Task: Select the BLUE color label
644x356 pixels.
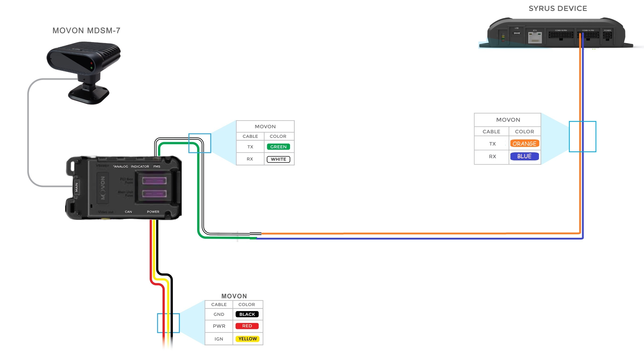Action: (524, 156)
